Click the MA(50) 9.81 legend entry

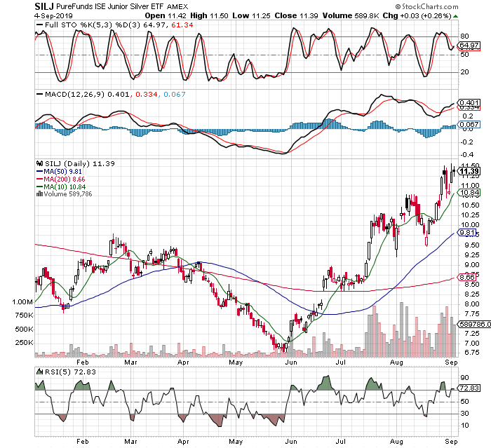(59, 172)
